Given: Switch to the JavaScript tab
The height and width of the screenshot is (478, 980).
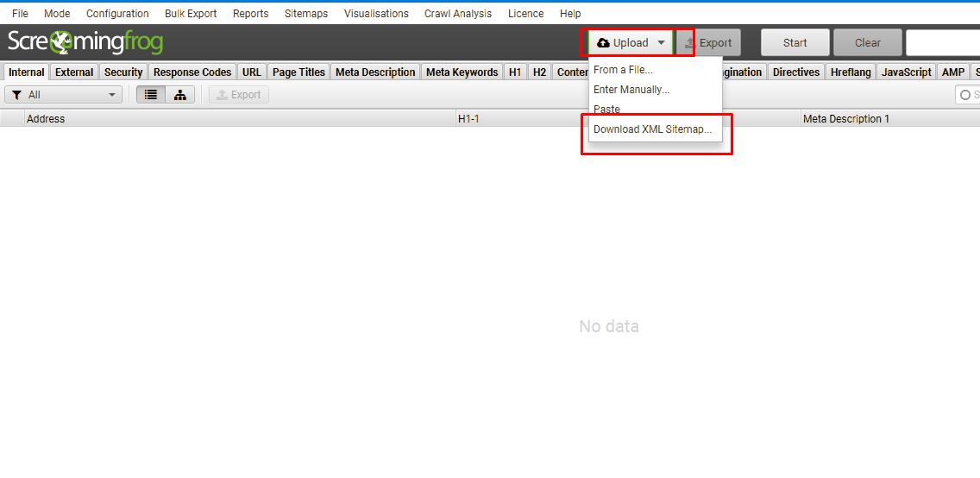Looking at the screenshot, I should point(907,72).
